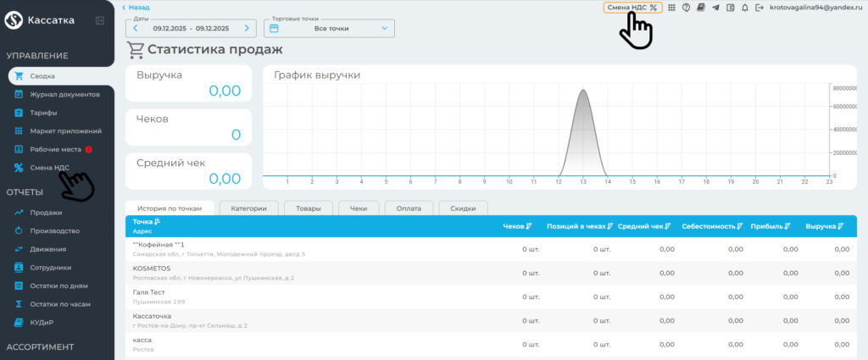The image size is (868, 360).
Task: Click the Смена НДС button in header
Action: [x=632, y=8]
